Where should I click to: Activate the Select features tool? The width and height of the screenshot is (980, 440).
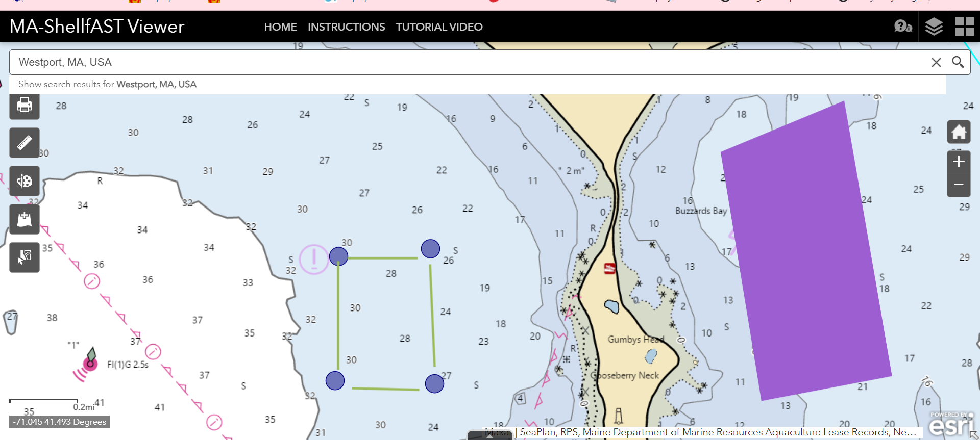click(24, 257)
